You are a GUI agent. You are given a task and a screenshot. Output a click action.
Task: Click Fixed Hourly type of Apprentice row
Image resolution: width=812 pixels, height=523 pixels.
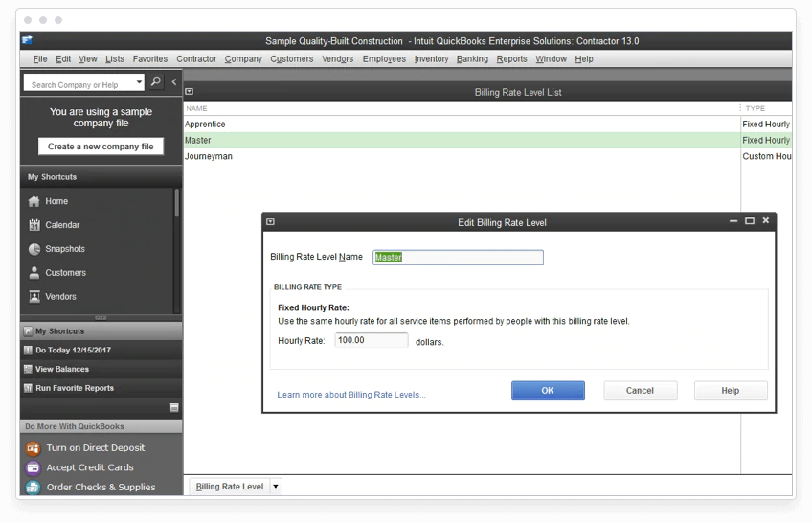click(x=766, y=125)
